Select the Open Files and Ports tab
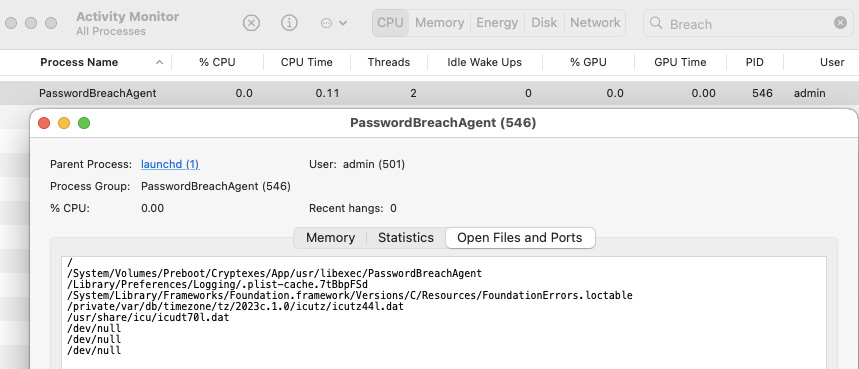The height and width of the screenshot is (369, 859). 520,238
